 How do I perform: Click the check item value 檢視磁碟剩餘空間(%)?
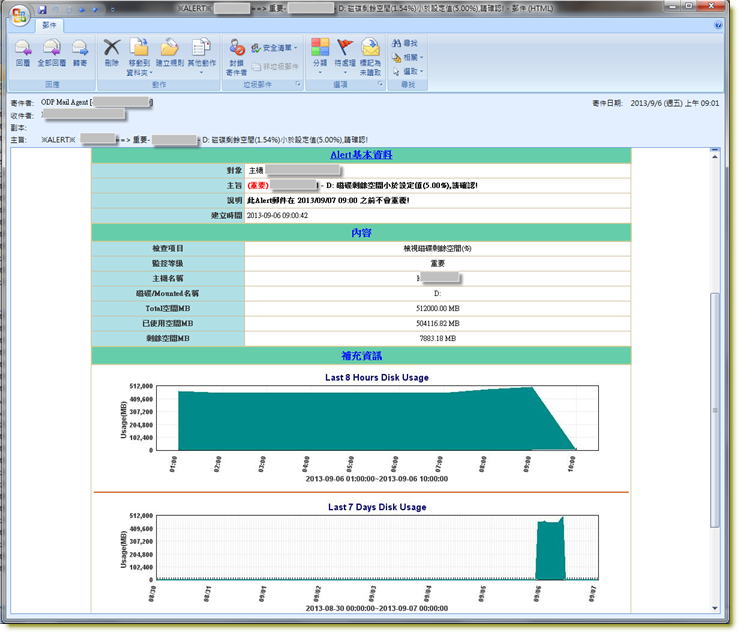click(x=437, y=248)
